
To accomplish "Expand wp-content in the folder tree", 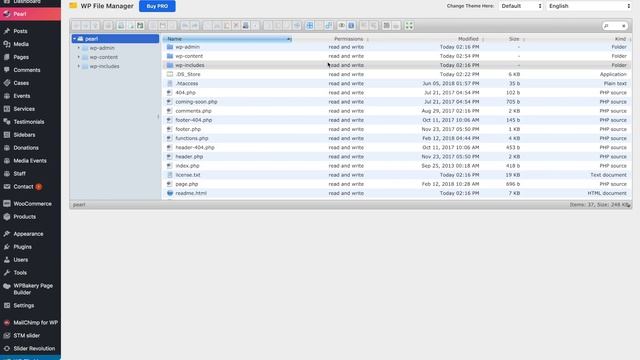I will [79, 57].
